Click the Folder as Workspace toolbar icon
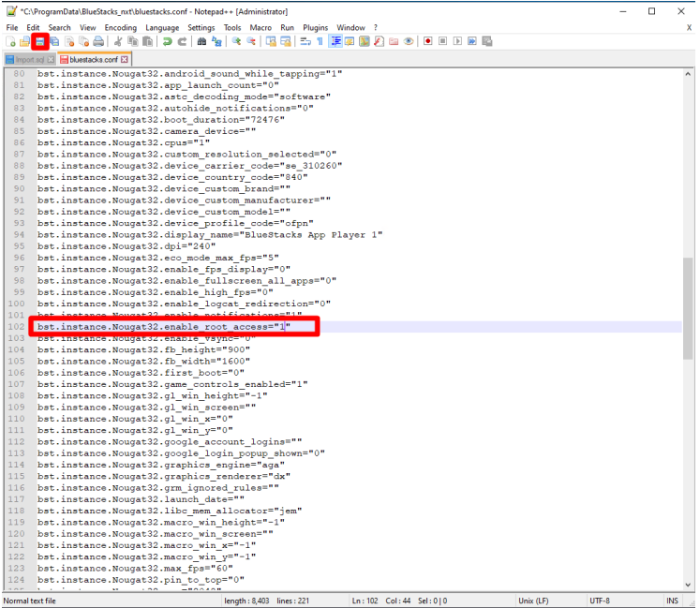 point(394,41)
